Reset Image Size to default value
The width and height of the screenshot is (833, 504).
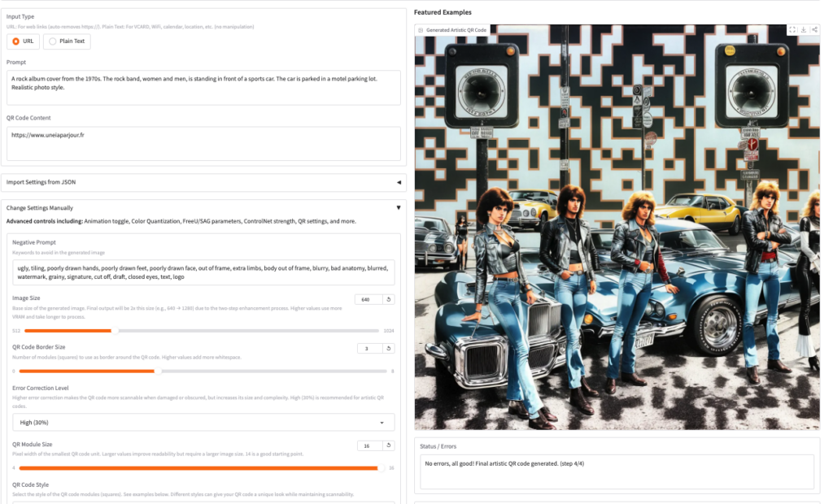pyautogui.click(x=389, y=300)
